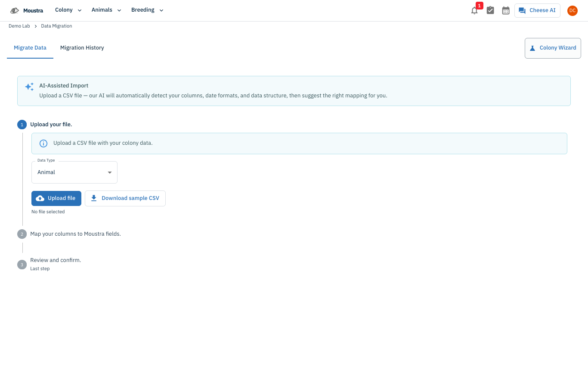Expand the Animals menu
Image resolution: width=588 pixels, height=368 pixels.
click(106, 10)
